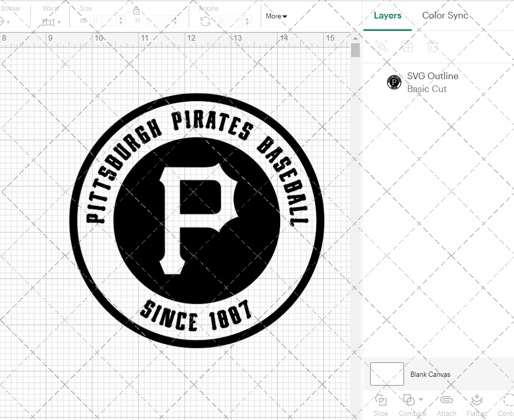
Task: Click the Blank Canvas color swatch
Action: point(387,374)
